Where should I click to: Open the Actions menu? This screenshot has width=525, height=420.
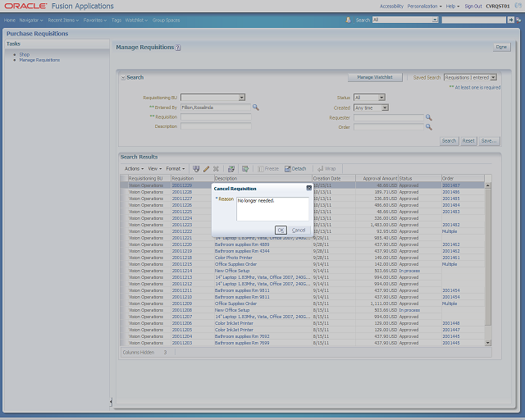[134, 169]
